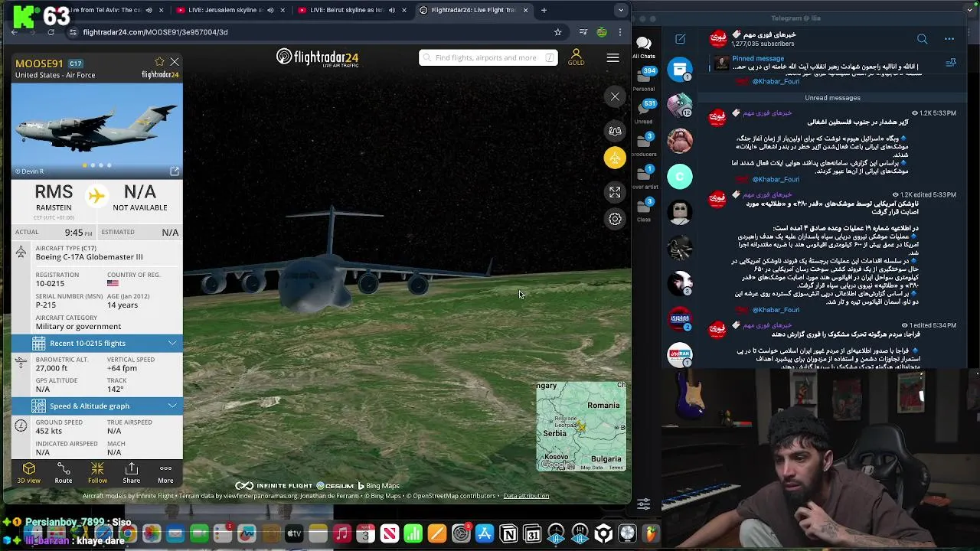Click the Flightradar24 logo
980x551 pixels.
point(317,57)
